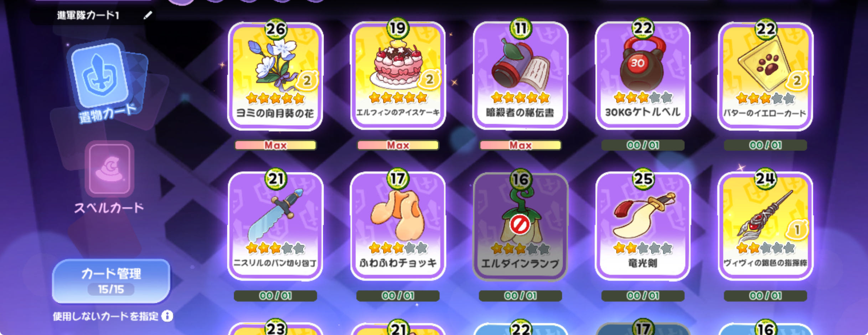Click the coin badge 1 on the baton card
Image resolution: width=868 pixels, height=335 pixels.
point(797,230)
